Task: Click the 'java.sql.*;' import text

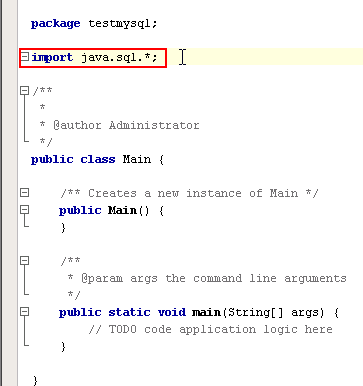Action: tap(119, 58)
